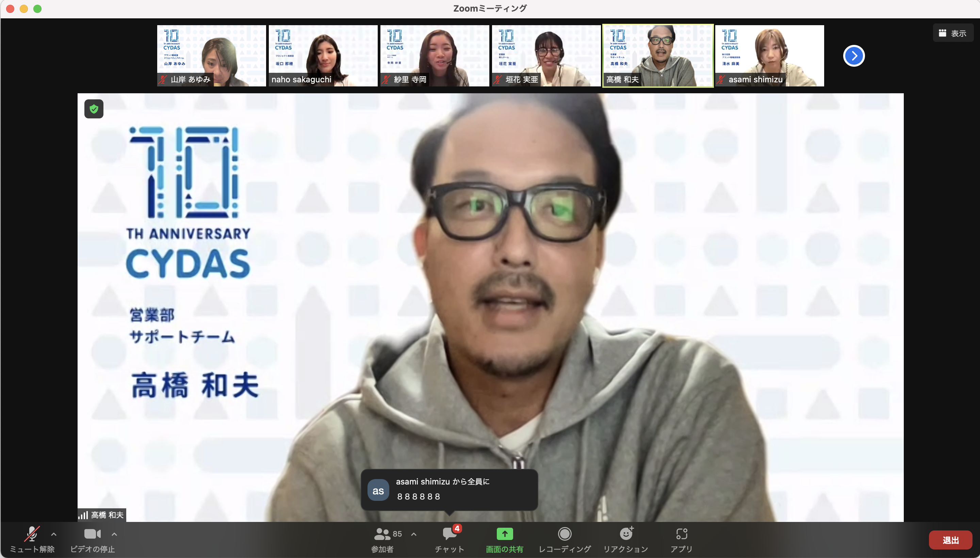Click the Zoomミーティング window title
The width and height of the screenshot is (980, 558).
coord(490,9)
